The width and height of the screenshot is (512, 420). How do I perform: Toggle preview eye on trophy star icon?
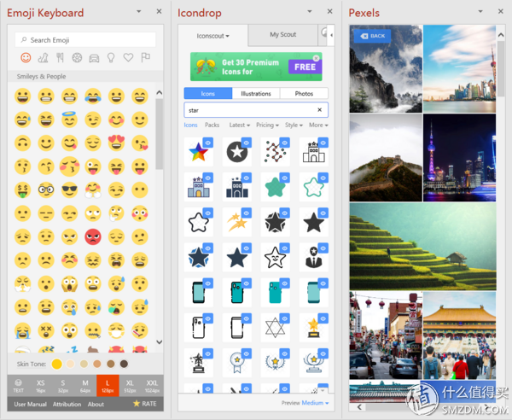coord(323,318)
